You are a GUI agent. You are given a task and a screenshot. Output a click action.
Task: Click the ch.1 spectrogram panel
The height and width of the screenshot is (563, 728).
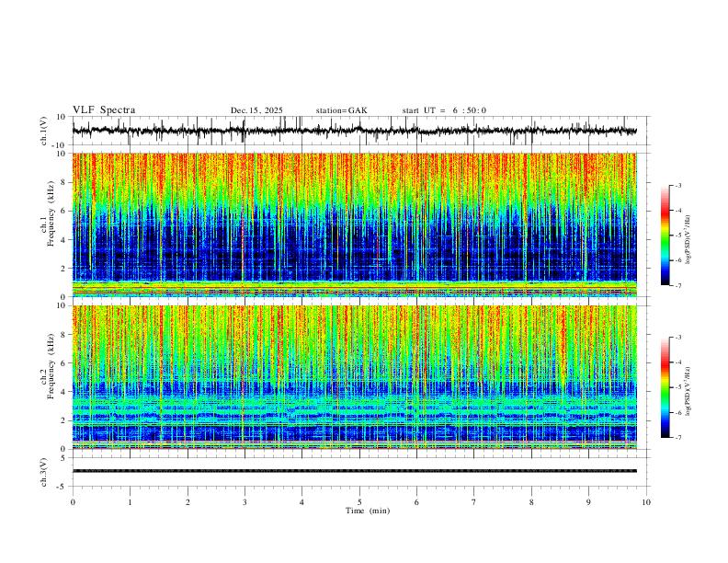(x=354, y=224)
